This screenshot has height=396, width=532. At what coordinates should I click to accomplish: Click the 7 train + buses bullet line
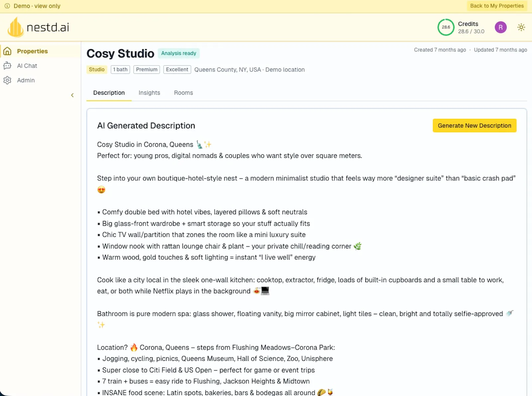tap(203, 381)
